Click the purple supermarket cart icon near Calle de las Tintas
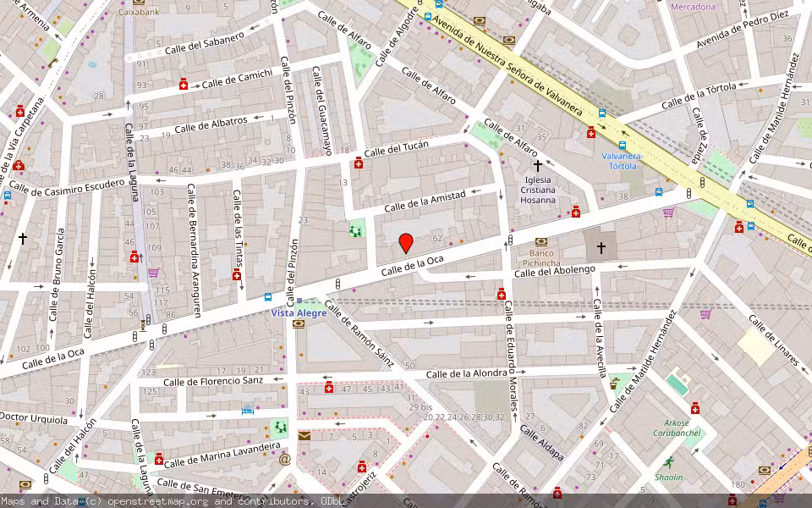The width and height of the screenshot is (812, 508). click(x=153, y=273)
